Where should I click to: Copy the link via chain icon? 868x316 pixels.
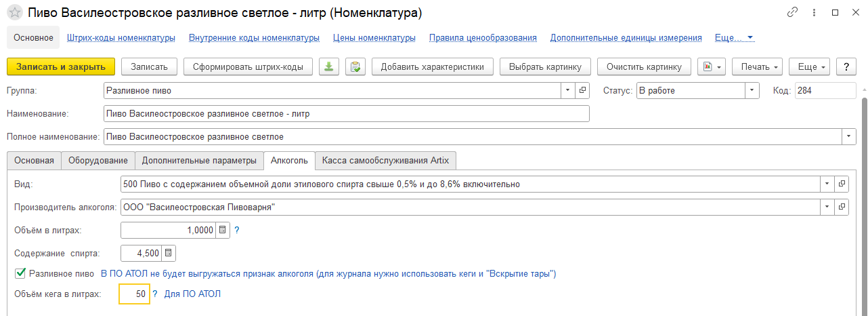tap(793, 13)
